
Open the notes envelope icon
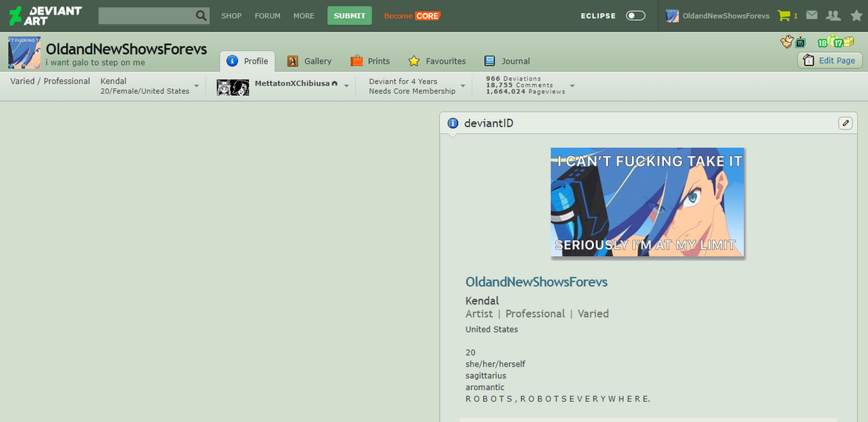pos(812,16)
